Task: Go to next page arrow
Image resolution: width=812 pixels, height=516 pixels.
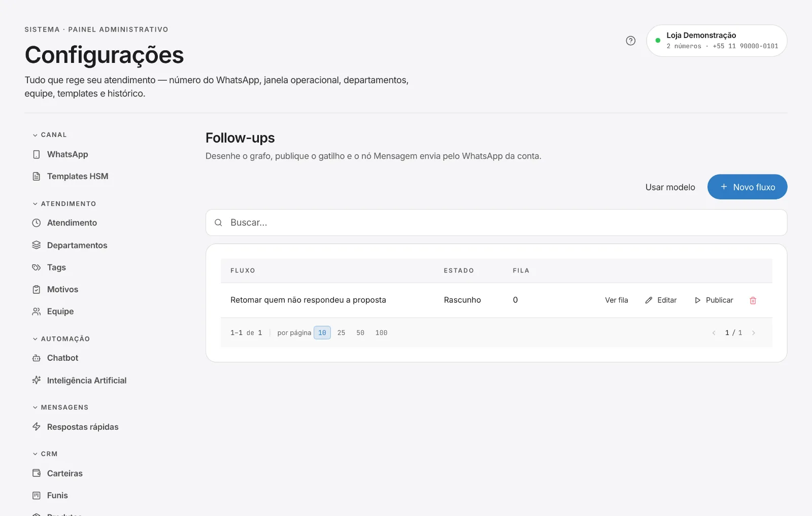Action: tap(754, 333)
